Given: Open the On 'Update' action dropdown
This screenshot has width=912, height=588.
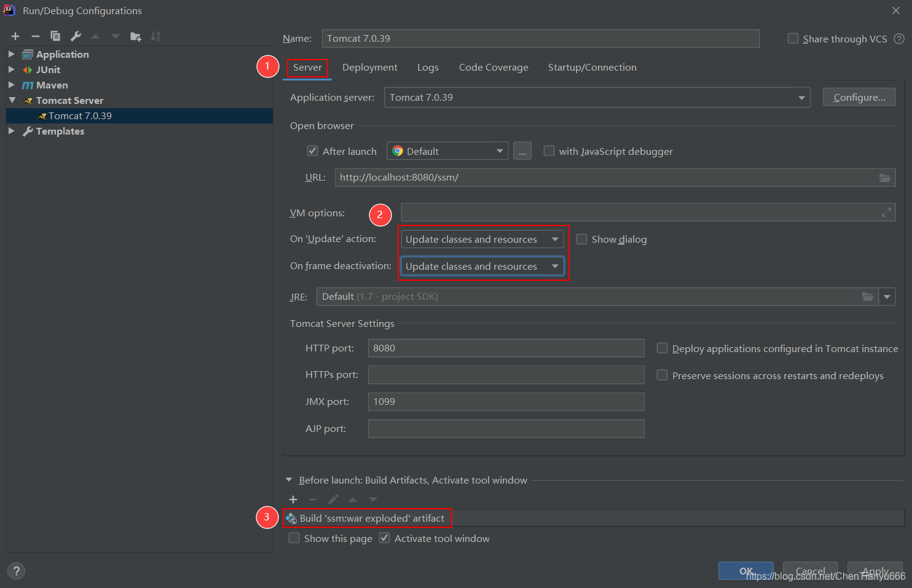Looking at the screenshot, I should (x=482, y=240).
